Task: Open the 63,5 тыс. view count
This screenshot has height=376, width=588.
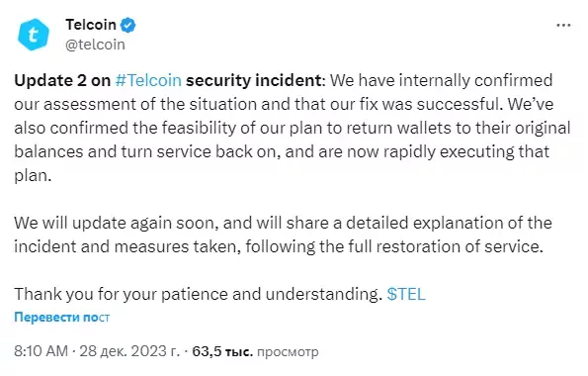Action: (222, 351)
